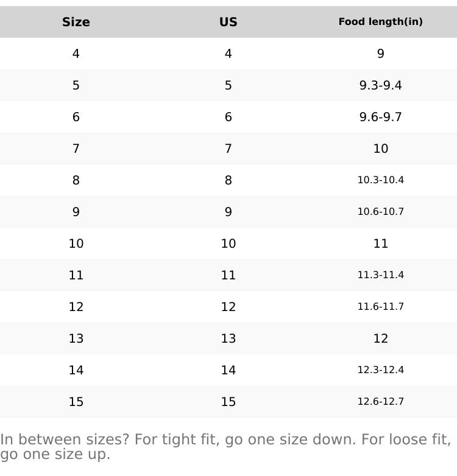Viewport: 457px width, 476px height.
Task: Click the Size column header
Action: pyautogui.click(x=76, y=22)
